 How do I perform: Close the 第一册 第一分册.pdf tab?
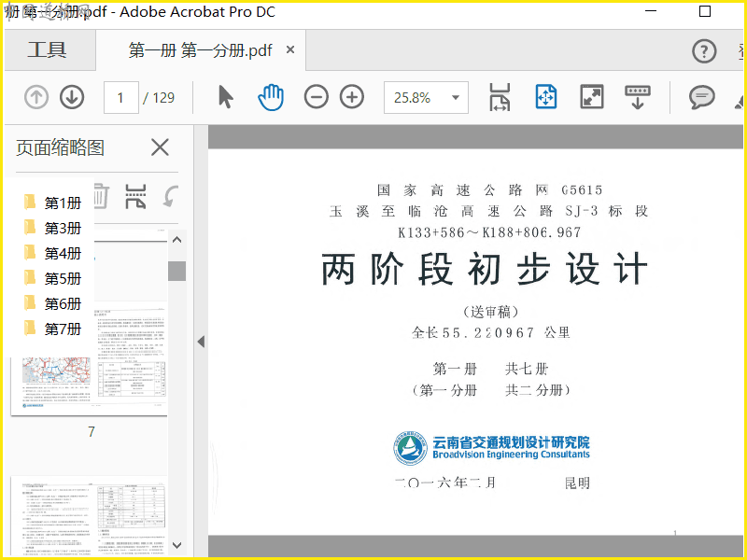click(x=290, y=49)
